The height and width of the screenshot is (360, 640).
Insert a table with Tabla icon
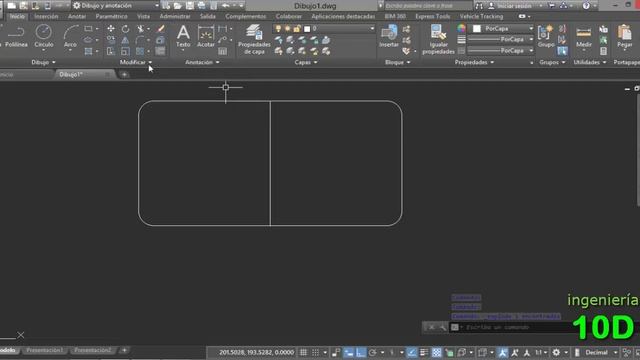point(222,51)
